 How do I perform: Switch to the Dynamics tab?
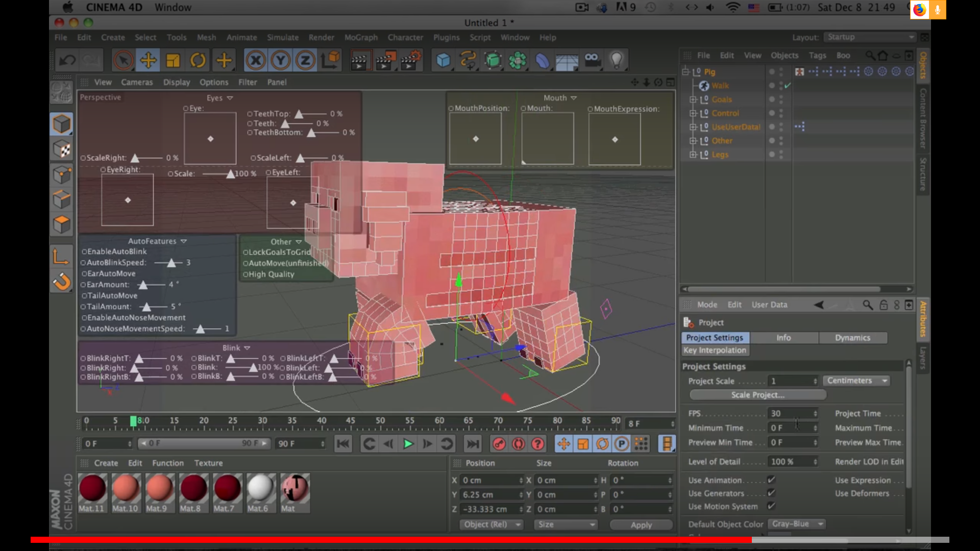pos(852,338)
